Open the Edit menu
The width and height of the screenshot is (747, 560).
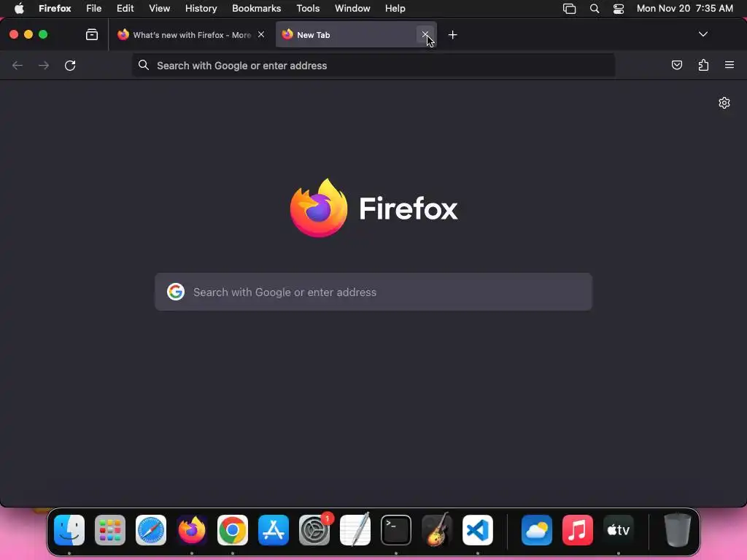125,9
